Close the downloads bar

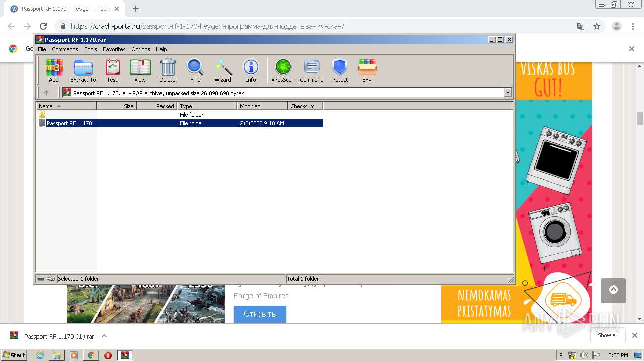[x=634, y=335]
